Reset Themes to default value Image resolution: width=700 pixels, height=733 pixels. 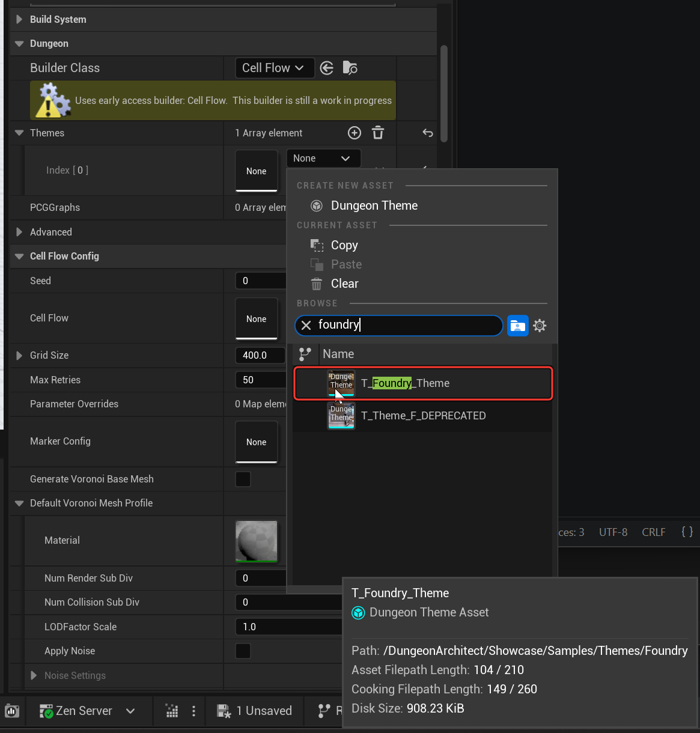pyautogui.click(x=428, y=133)
